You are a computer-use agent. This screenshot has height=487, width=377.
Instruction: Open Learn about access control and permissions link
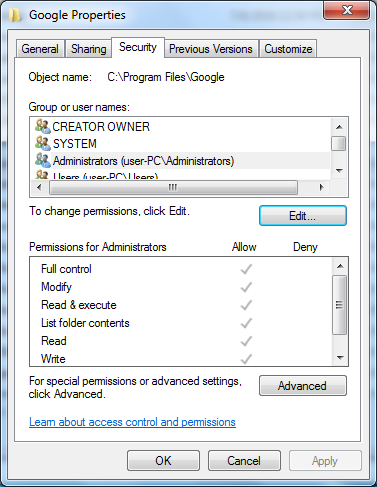click(x=132, y=422)
